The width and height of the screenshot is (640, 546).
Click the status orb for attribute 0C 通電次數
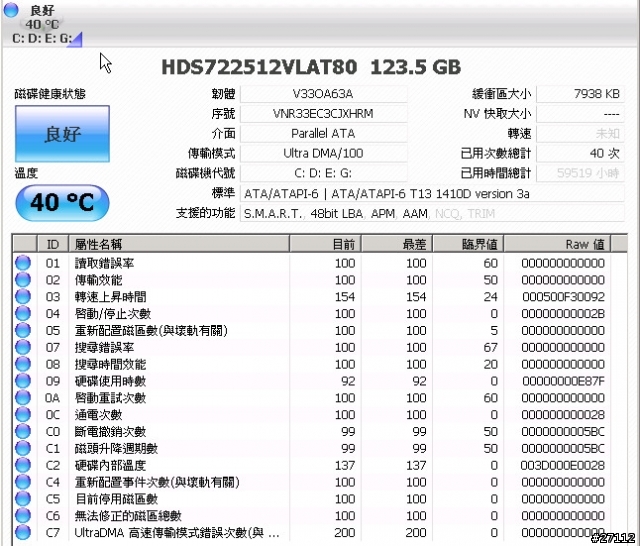pyautogui.click(x=23, y=415)
